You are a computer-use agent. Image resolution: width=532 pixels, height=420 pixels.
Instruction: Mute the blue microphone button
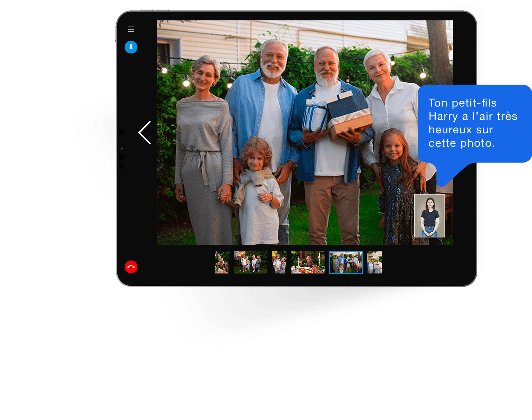[x=131, y=47]
